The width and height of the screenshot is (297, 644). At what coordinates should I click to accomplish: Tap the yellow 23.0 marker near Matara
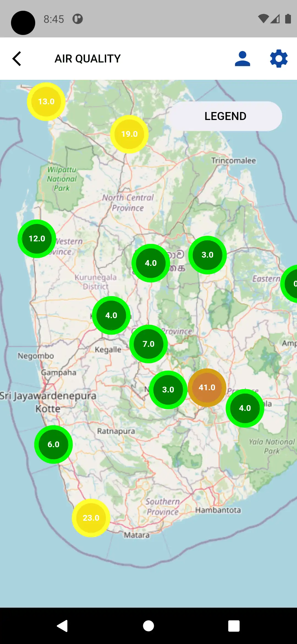click(x=91, y=518)
